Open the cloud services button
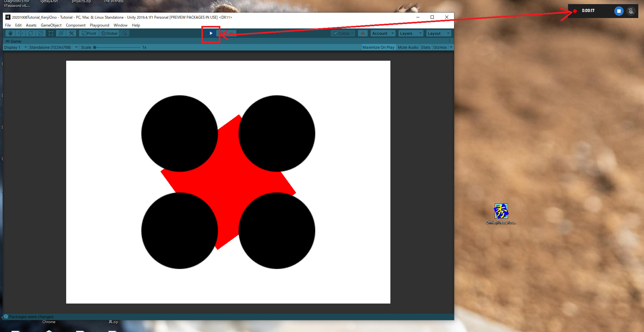Viewport: 644px width, 332px height. coord(363,33)
